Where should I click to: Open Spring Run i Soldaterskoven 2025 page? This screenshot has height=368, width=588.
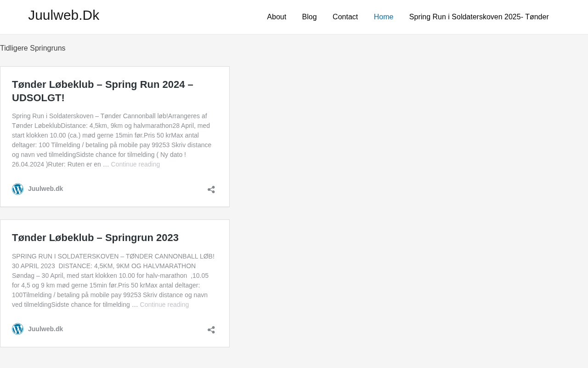click(x=479, y=17)
